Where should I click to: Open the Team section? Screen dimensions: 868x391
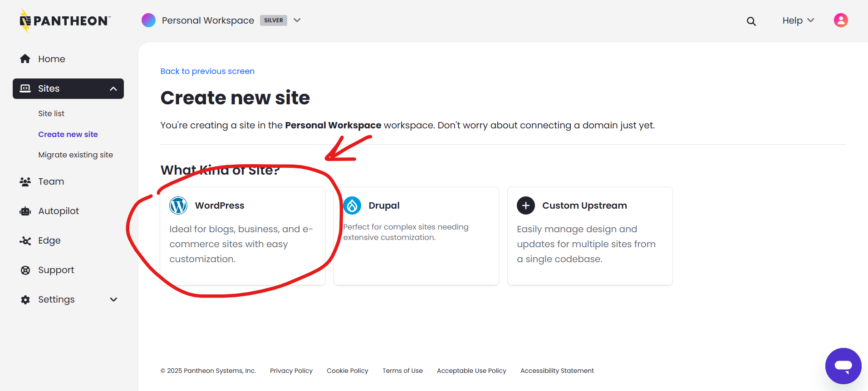click(51, 181)
